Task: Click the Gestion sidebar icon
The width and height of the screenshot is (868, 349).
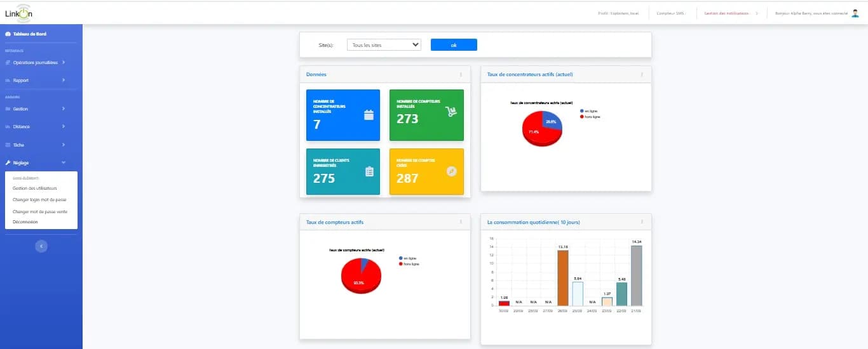Action: tap(8, 109)
